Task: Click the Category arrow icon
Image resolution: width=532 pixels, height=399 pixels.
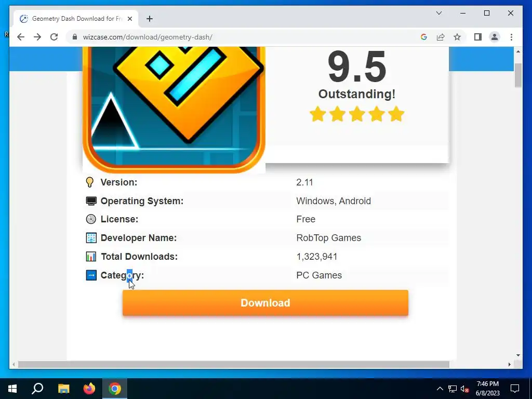Action: [91, 275]
